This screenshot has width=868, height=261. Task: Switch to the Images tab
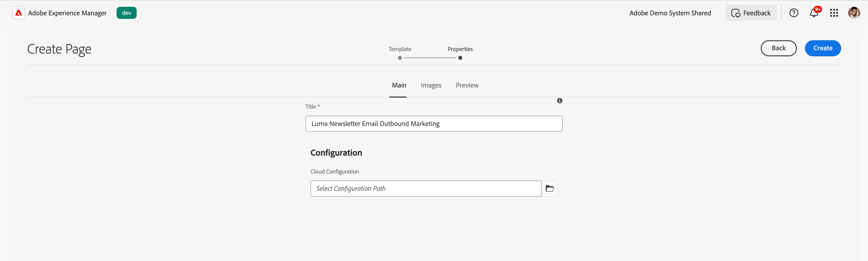click(x=431, y=85)
